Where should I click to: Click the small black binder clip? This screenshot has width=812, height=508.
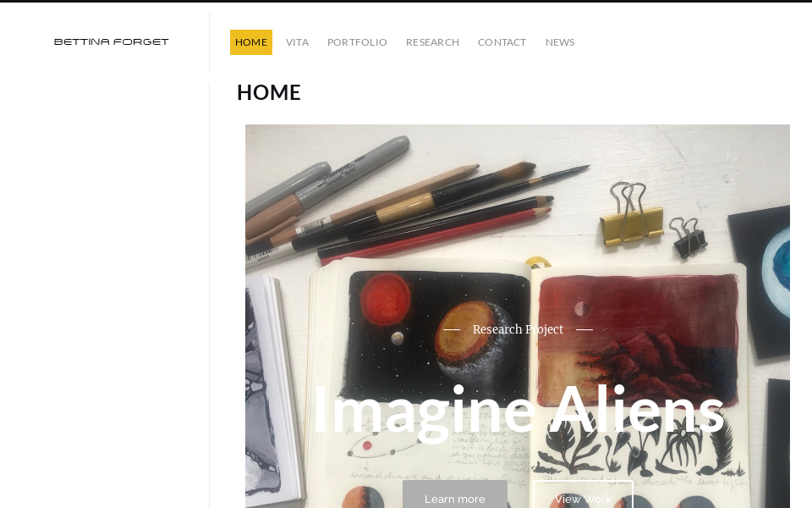(689, 237)
